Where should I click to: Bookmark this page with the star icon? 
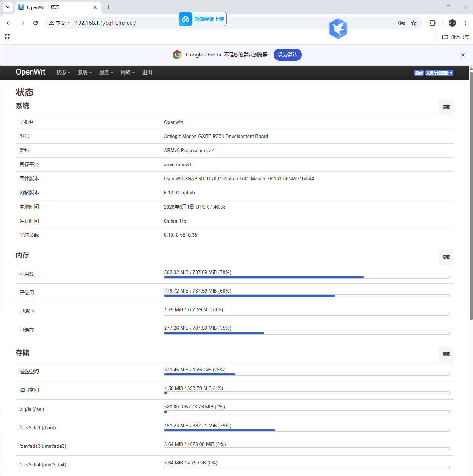[x=414, y=23]
